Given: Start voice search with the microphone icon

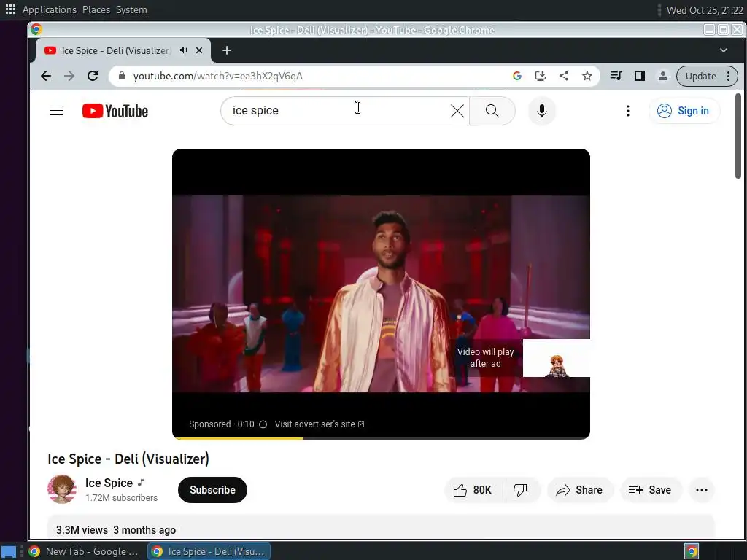Looking at the screenshot, I should 542,111.
